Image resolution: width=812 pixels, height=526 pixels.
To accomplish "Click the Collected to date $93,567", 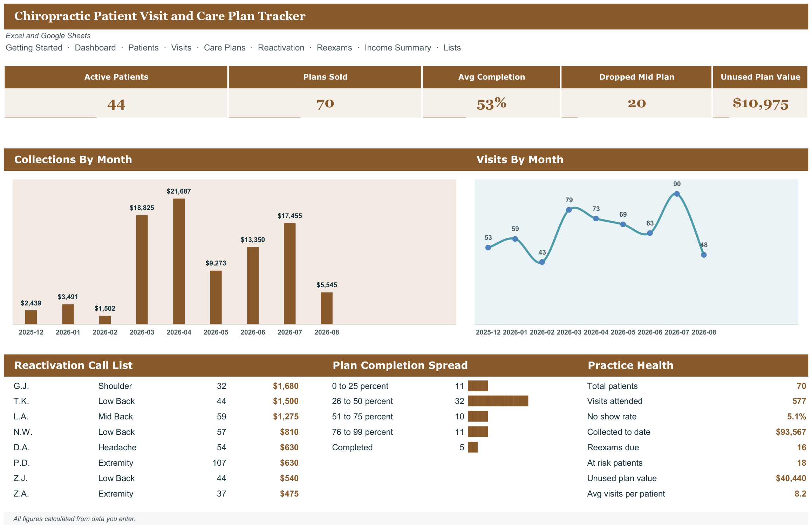I will (x=791, y=432).
